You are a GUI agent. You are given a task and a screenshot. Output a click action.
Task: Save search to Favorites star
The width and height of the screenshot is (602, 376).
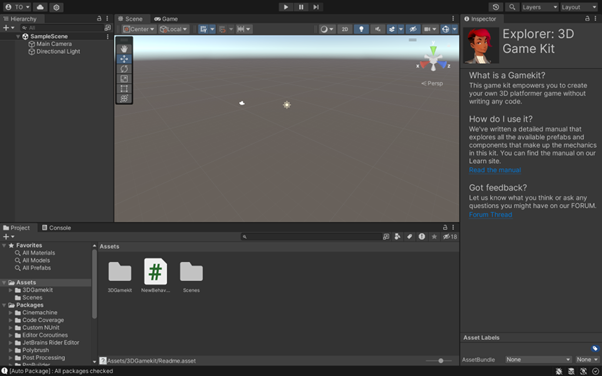point(434,237)
